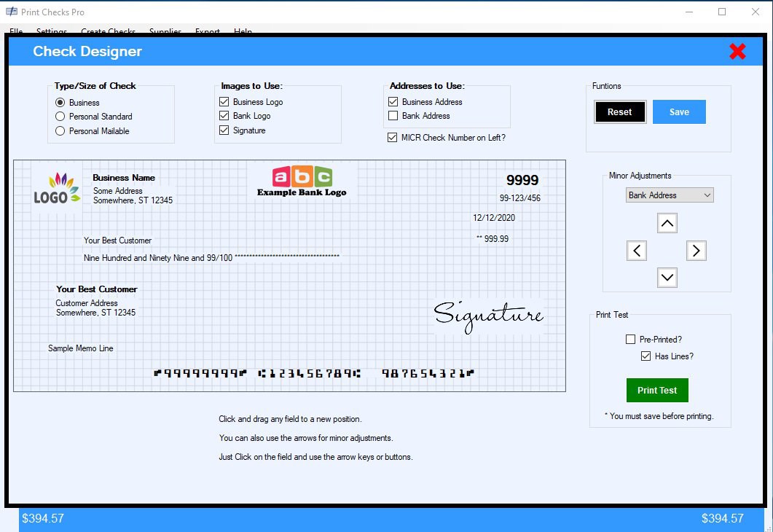The height and width of the screenshot is (532, 773).
Task: Click the Signature image on the check preview
Action: 488,315
